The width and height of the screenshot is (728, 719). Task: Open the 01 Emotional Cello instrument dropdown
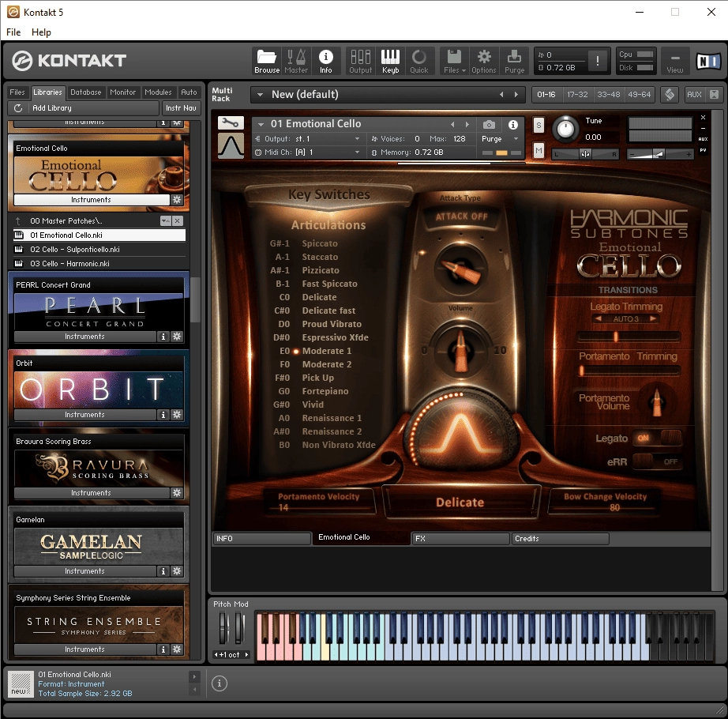261,124
